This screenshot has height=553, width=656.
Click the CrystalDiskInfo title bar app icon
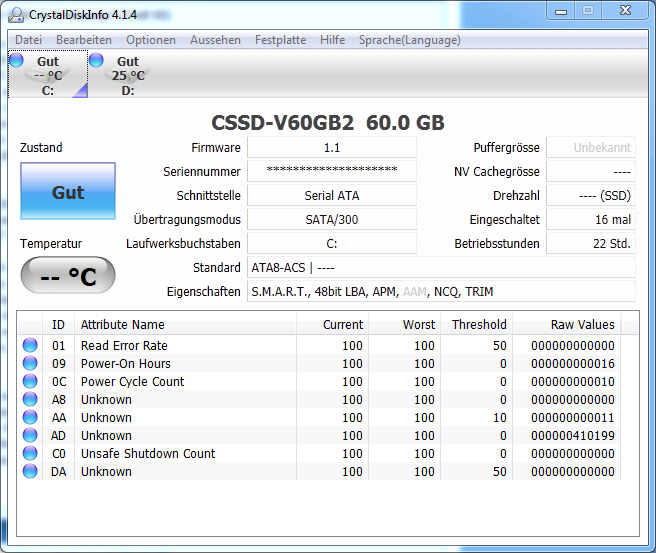tap(16, 15)
